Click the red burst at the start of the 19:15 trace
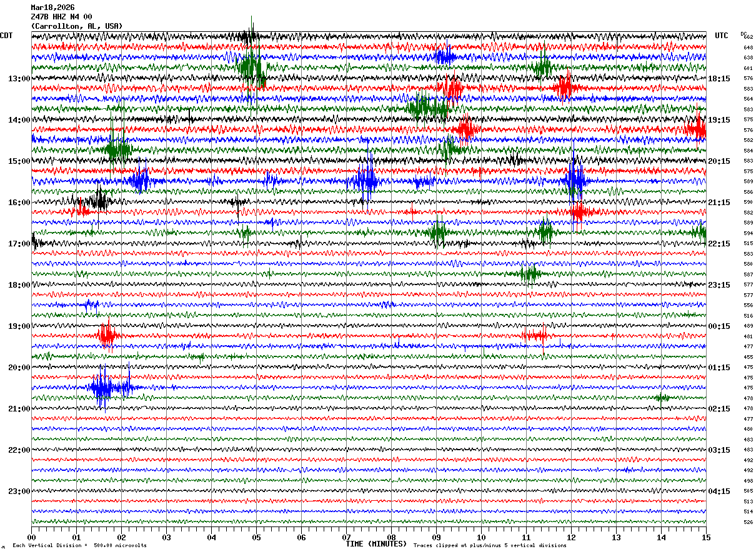The image size is (756, 554). pyautogui.click(x=107, y=336)
